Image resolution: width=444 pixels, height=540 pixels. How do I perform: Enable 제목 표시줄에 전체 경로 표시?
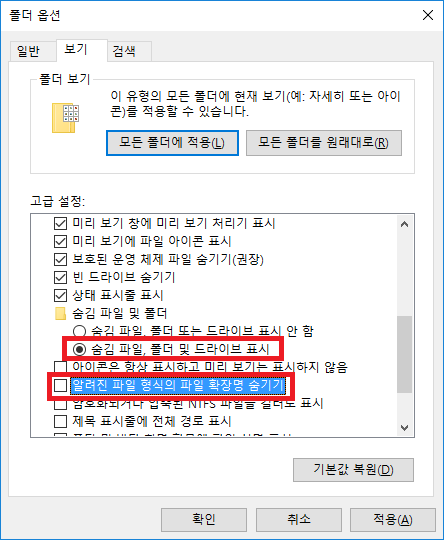pos(60,421)
